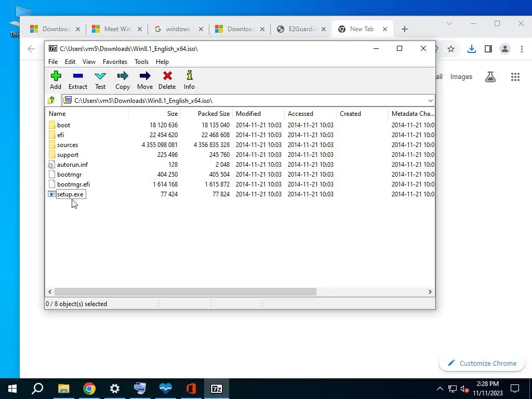This screenshot has height=399, width=532.
Task: Sort by the Packed Size column header
Action: pyautogui.click(x=206, y=114)
